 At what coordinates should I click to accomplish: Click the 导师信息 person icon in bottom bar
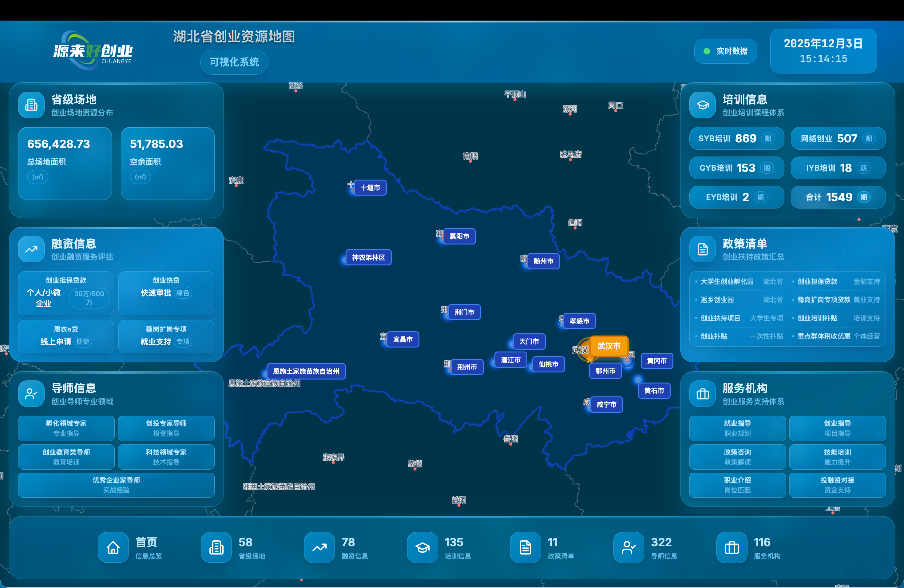pos(628,547)
